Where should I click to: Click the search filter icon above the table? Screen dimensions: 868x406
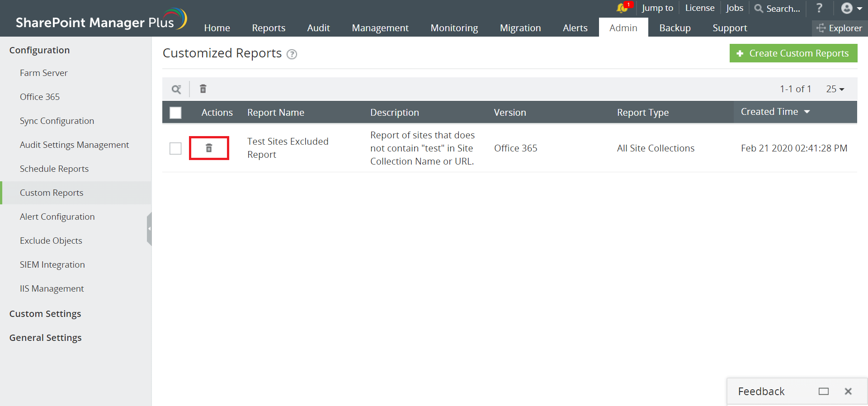[x=176, y=89]
